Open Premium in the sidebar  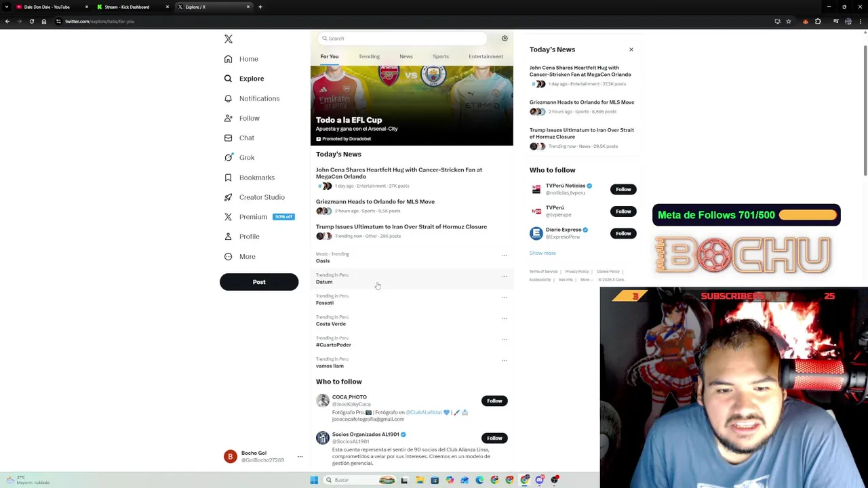[x=245, y=217]
